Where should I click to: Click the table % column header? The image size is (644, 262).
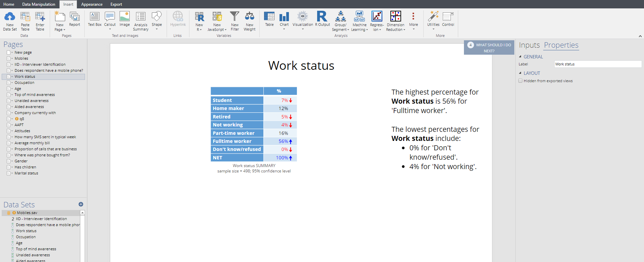tap(280, 91)
